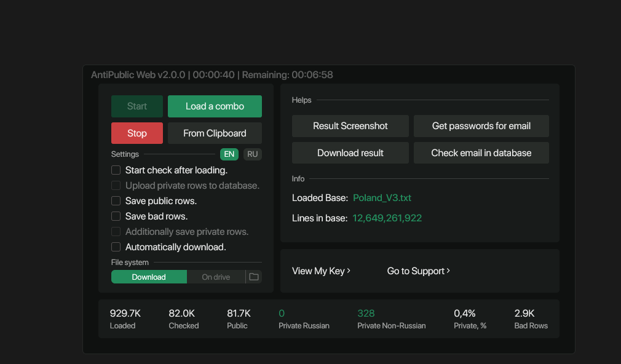Open Get passwords for email
The width and height of the screenshot is (621, 364).
[481, 126]
